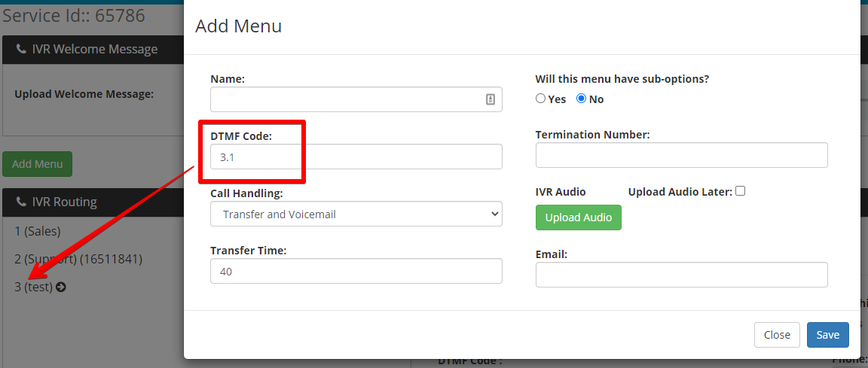Select 2 (Support) (16511841) routing entry
This screenshot has width=868, height=368.
pos(78,259)
